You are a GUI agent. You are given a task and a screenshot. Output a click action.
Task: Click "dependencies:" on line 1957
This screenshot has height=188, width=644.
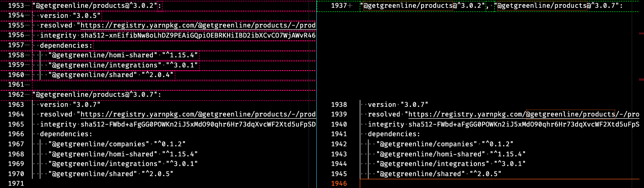66,45
